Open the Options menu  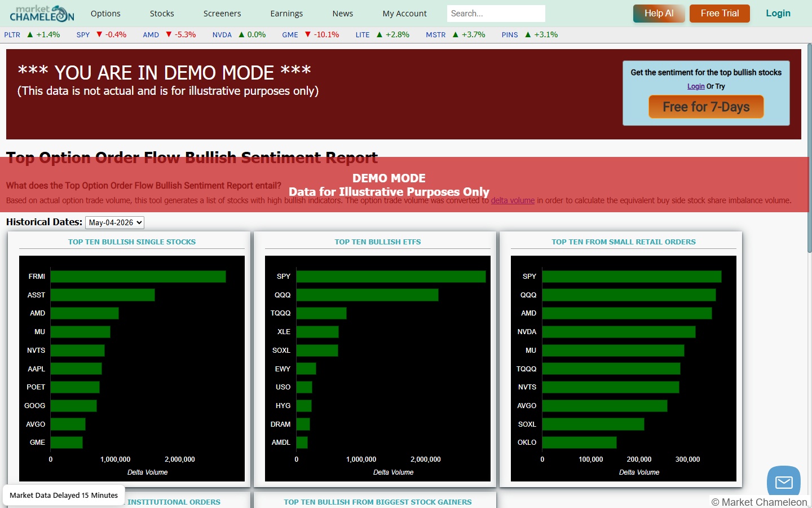(105, 14)
